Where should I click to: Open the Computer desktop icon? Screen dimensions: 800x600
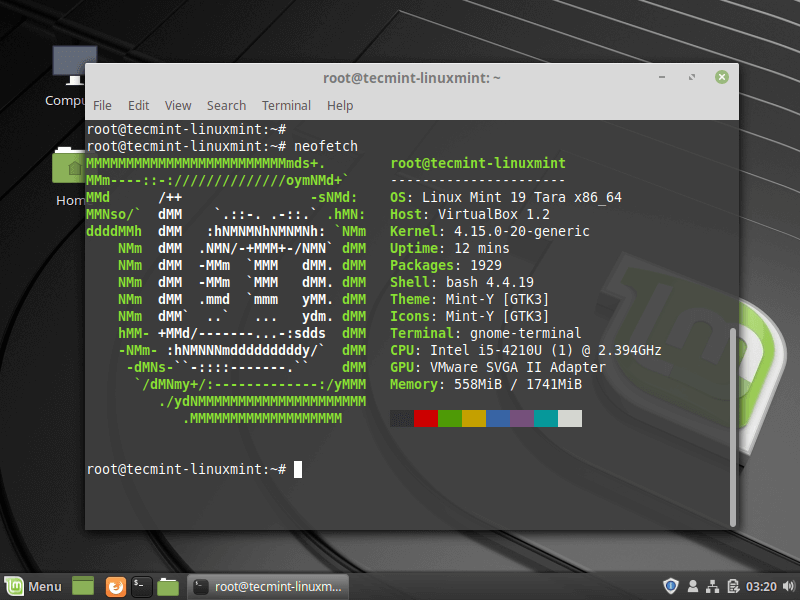coord(69,72)
